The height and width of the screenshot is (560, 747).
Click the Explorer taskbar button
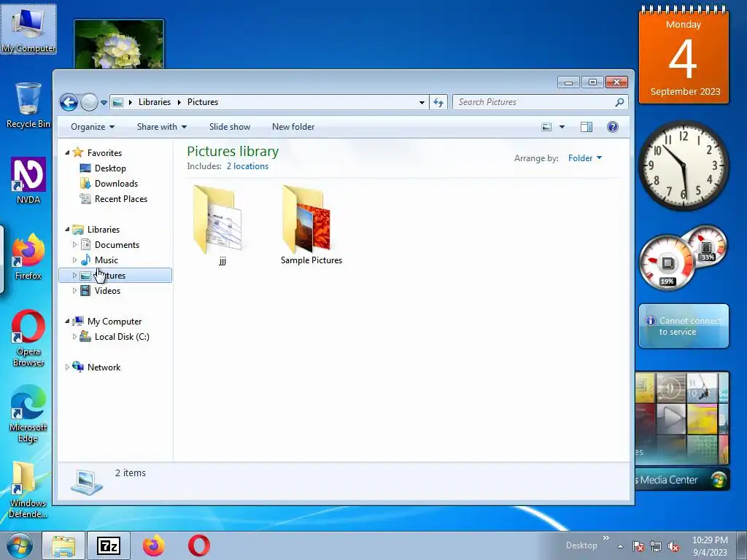(63, 545)
